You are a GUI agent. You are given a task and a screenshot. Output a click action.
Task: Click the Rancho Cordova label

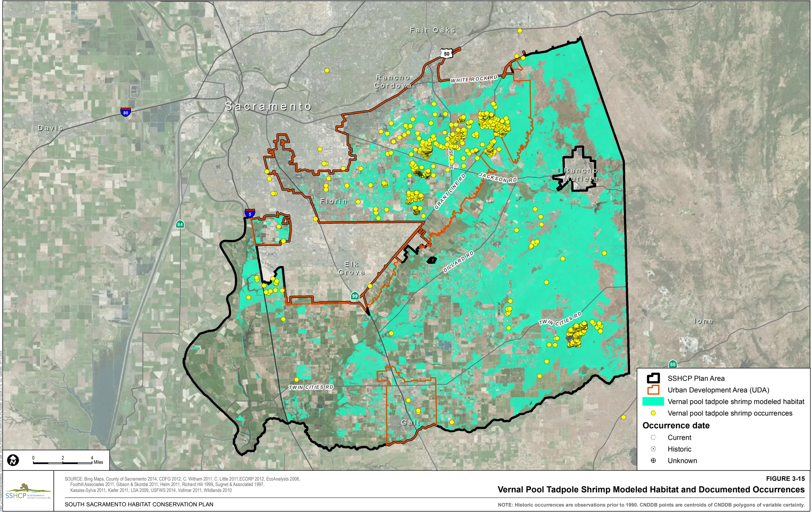[x=393, y=82]
